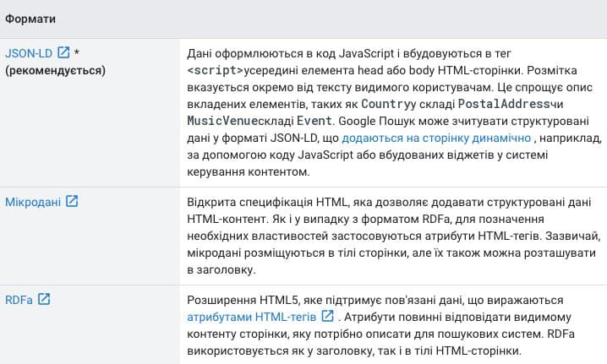Screen dimensions: 607x364
Task: Click the Формати table header
Action: coord(30,19)
